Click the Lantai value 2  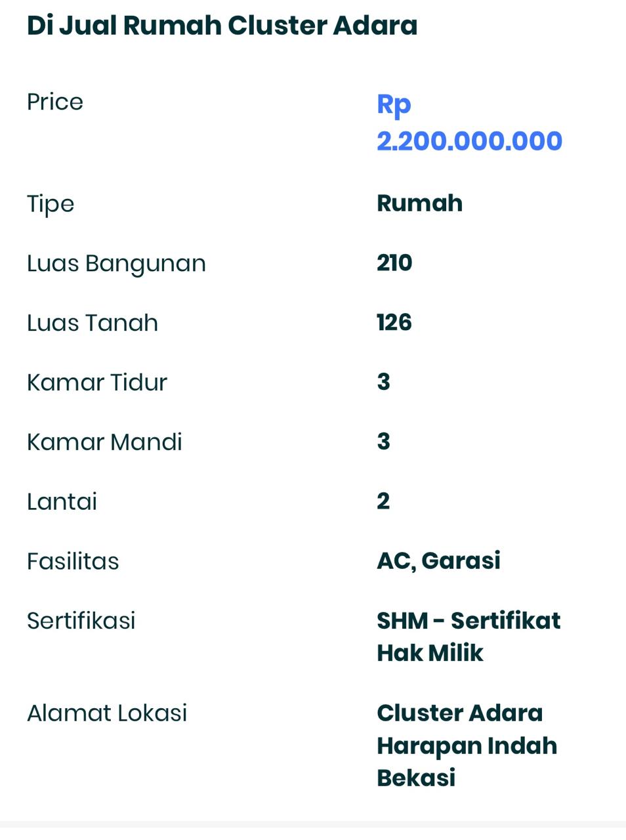(383, 501)
